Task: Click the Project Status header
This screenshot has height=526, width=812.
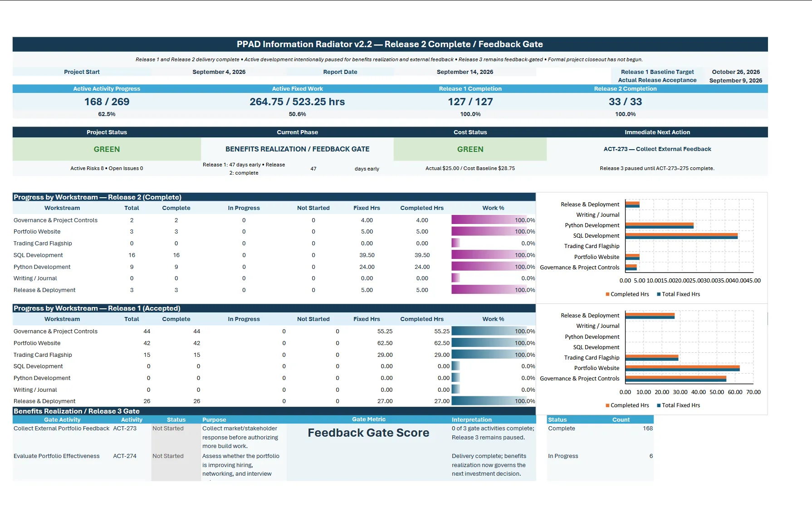Action: 107,132
